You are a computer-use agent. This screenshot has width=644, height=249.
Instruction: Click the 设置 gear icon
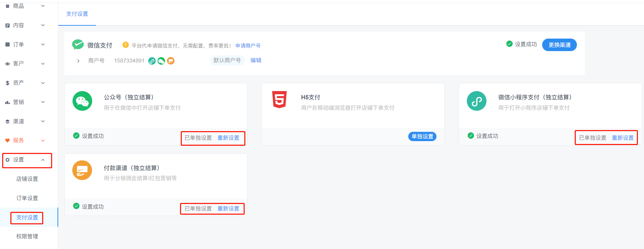tap(8, 160)
